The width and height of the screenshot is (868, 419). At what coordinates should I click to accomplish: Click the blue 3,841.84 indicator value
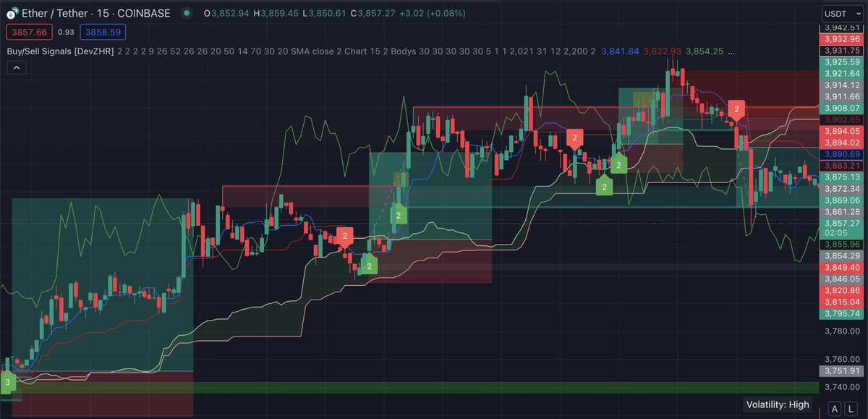tap(620, 51)
